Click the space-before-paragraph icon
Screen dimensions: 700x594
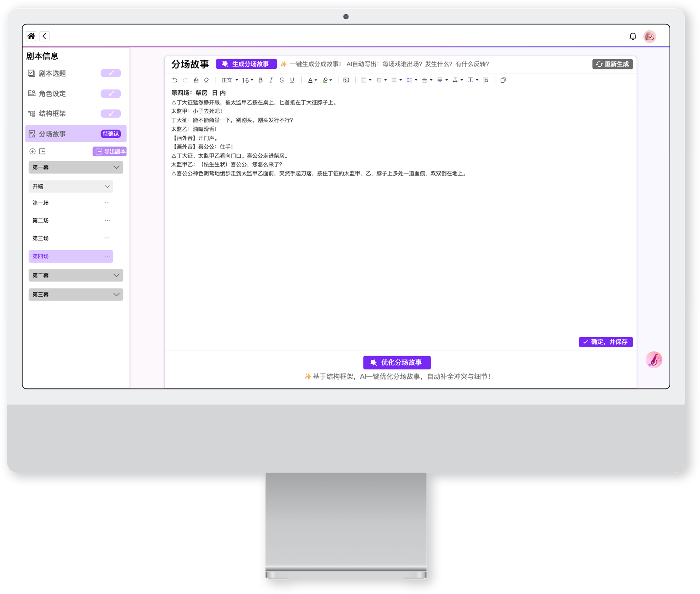(x=424, y=80)
